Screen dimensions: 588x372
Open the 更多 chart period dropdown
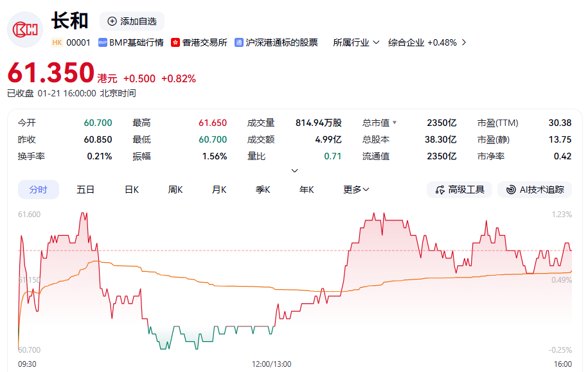click(x=356, y=190)
